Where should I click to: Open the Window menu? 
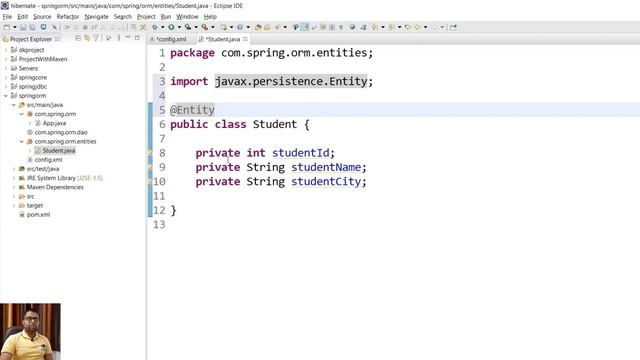coord(187,17)
